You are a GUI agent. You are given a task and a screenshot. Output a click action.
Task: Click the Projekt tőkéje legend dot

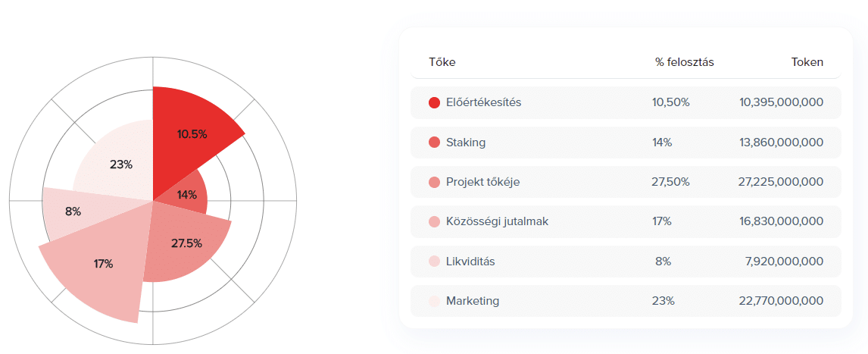point(434,182)
